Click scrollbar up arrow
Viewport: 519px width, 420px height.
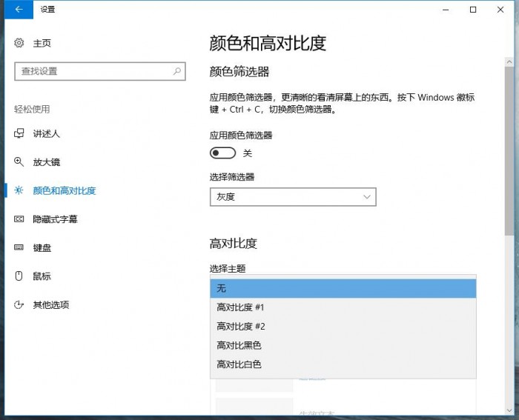pos(509,61)
